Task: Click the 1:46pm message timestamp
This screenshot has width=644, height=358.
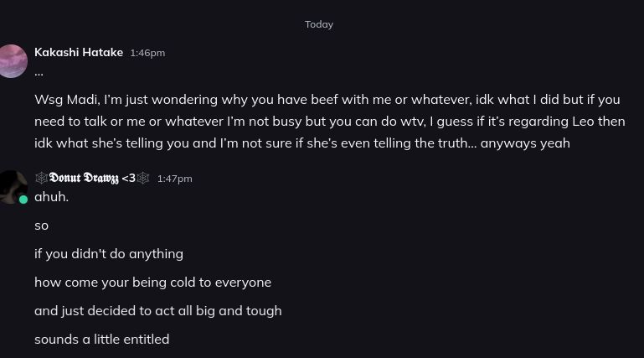Action: click(147, 53)
